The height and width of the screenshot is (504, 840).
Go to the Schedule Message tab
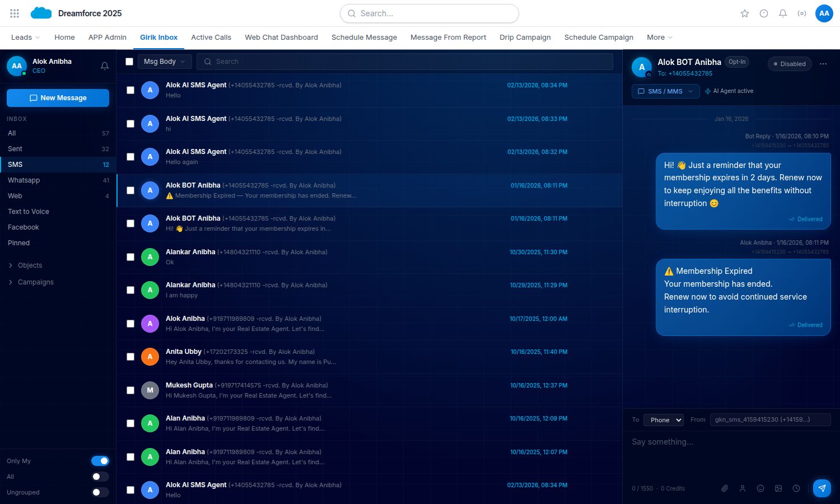click(364, 38)
